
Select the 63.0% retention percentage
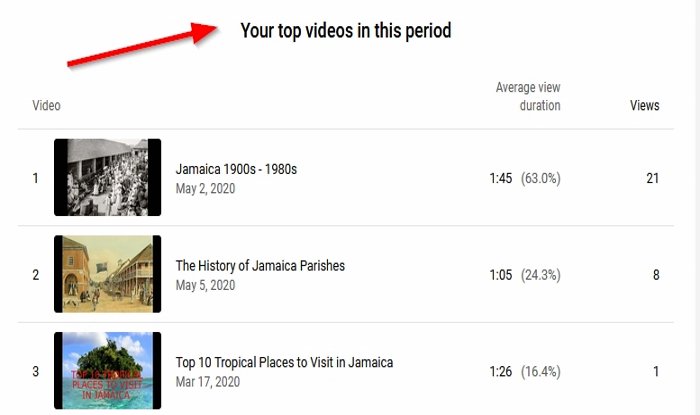(x=541, y=178)
